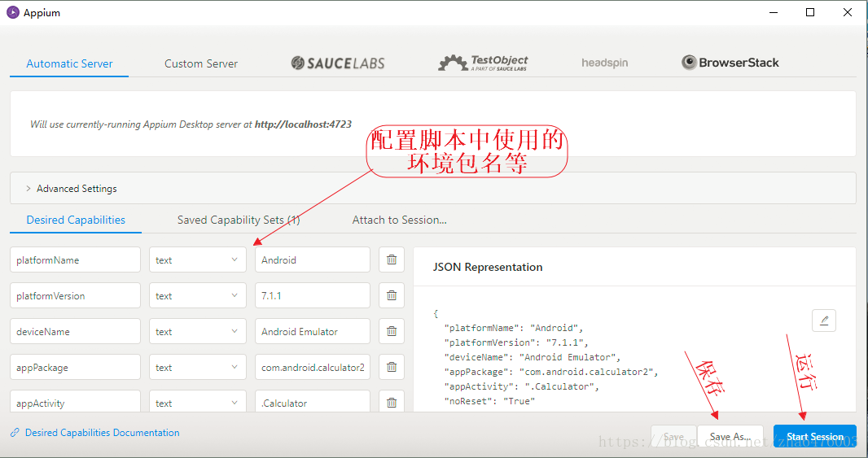Click the value field containing 7.1.1
This screenshot has width=868, height=458.
(x=312, y=295)
